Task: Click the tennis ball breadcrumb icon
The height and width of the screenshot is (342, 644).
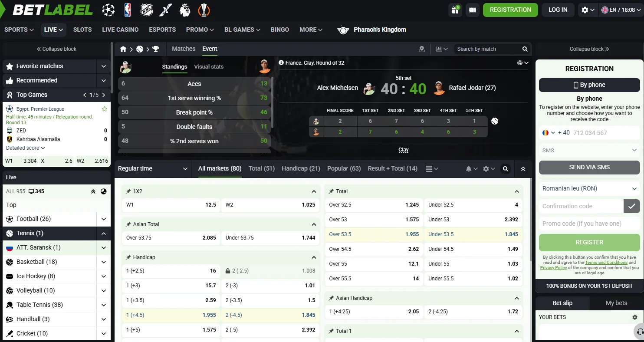Action: click(139, 49)
